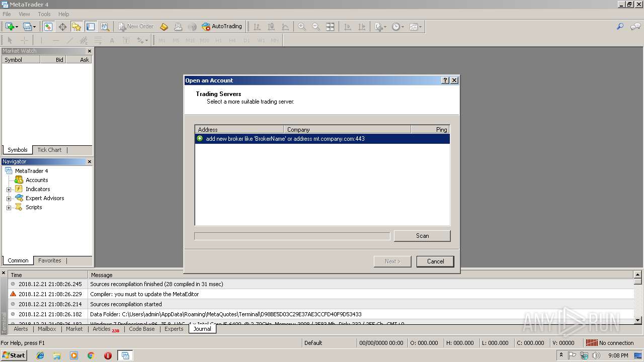Viewport: 644px width, 362px height.
Task: Click the Journal scroll down arrow
Action: [x=638, y=320]
